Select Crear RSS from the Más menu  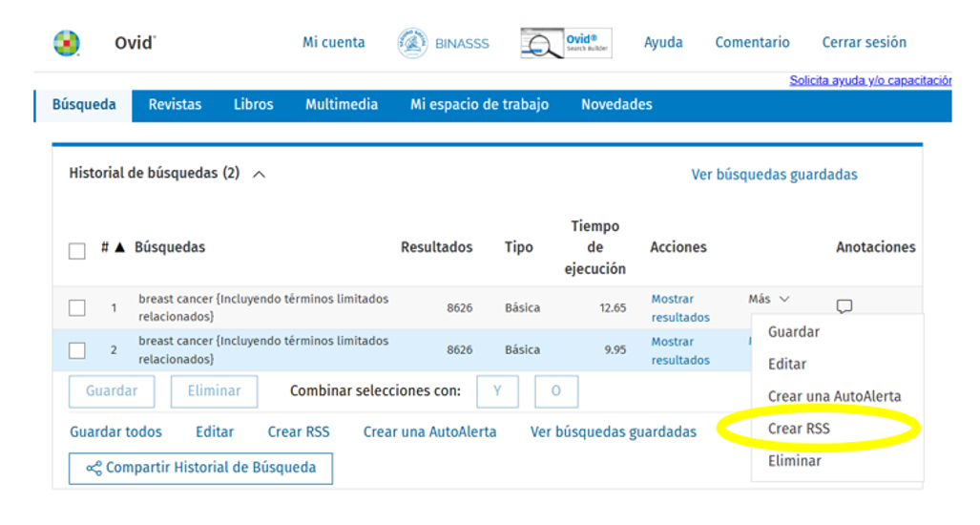pyautogui.click(x=799, y=429)
